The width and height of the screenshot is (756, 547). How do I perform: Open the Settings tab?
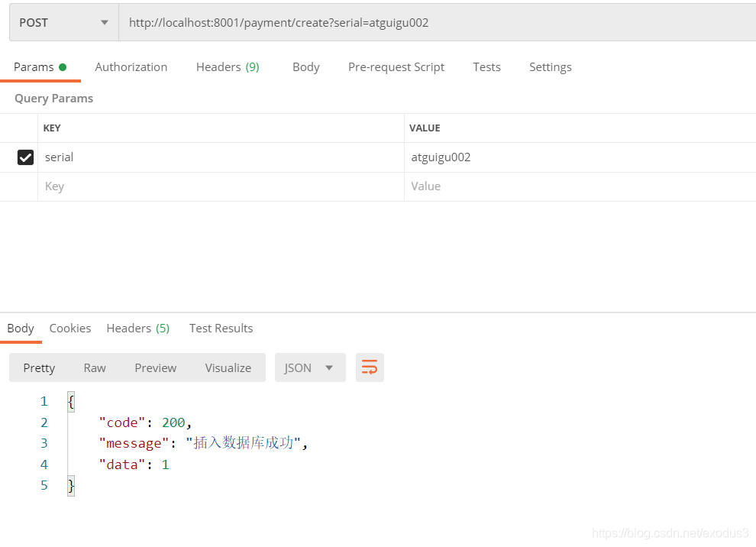coord(550,67)
